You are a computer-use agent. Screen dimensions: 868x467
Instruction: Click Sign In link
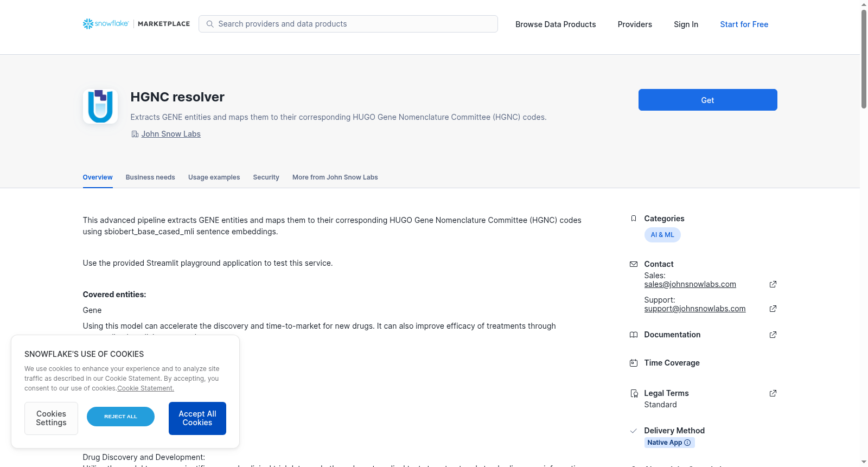point(686,24)
